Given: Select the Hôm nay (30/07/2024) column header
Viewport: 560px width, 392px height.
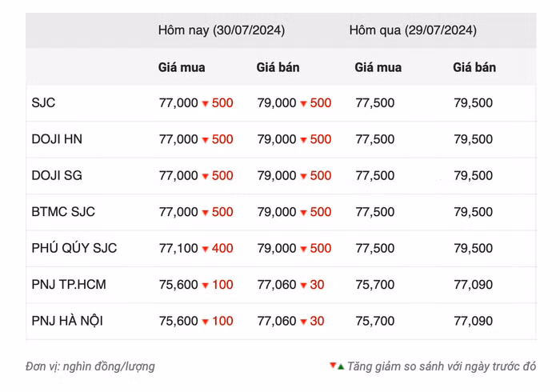Looking at the screenshot, I should 222,30.
